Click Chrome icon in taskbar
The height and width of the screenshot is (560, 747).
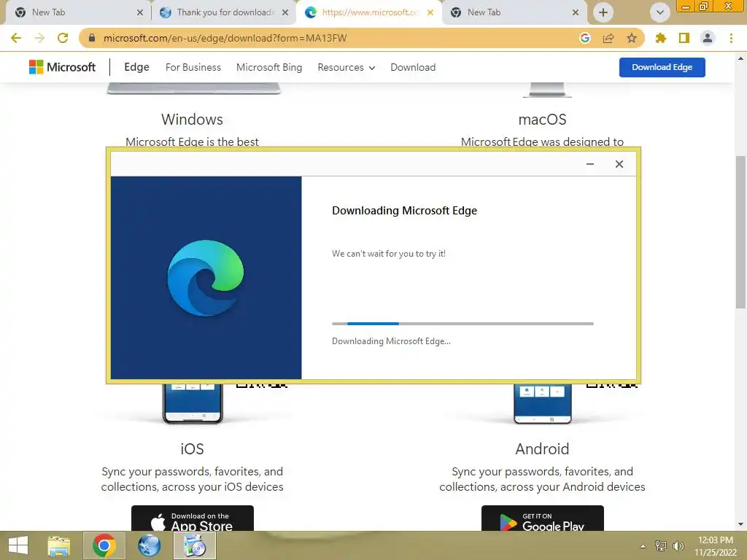pos(104,545)
